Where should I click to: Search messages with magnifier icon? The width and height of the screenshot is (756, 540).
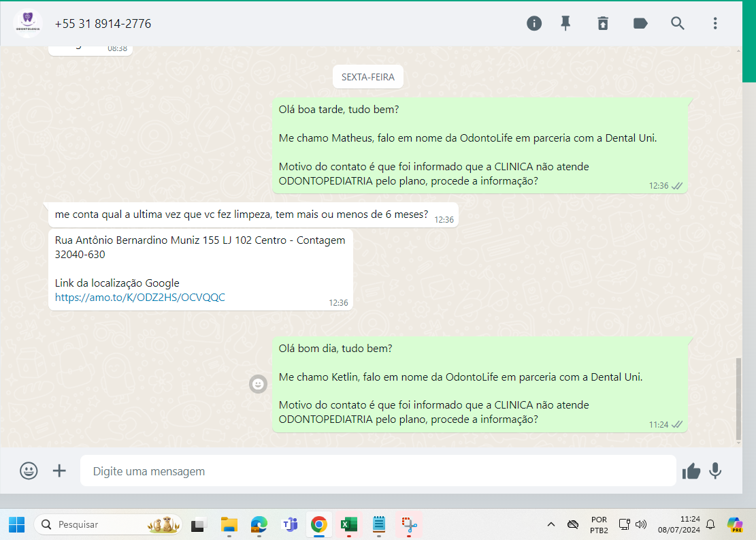[678, 23]
